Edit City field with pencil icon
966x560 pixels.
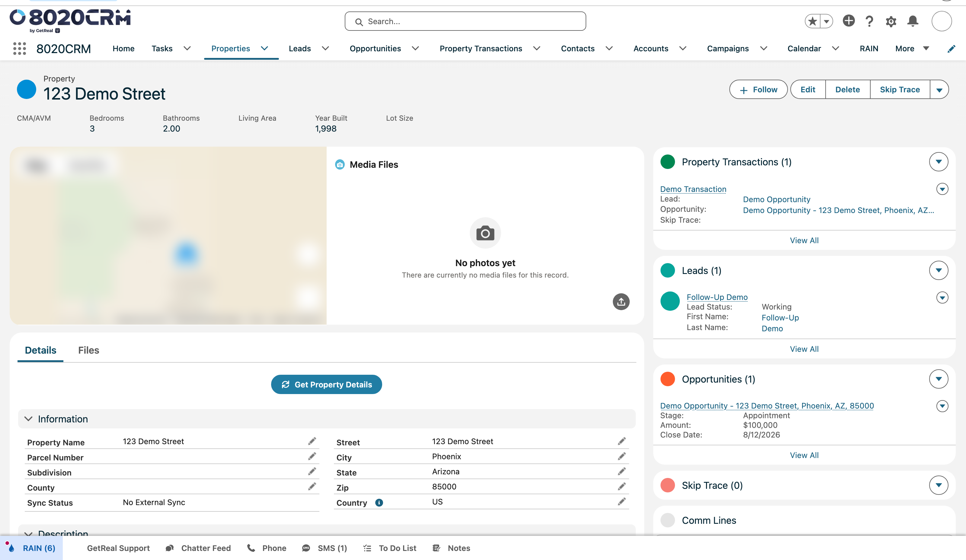click(x=622, y=456)
